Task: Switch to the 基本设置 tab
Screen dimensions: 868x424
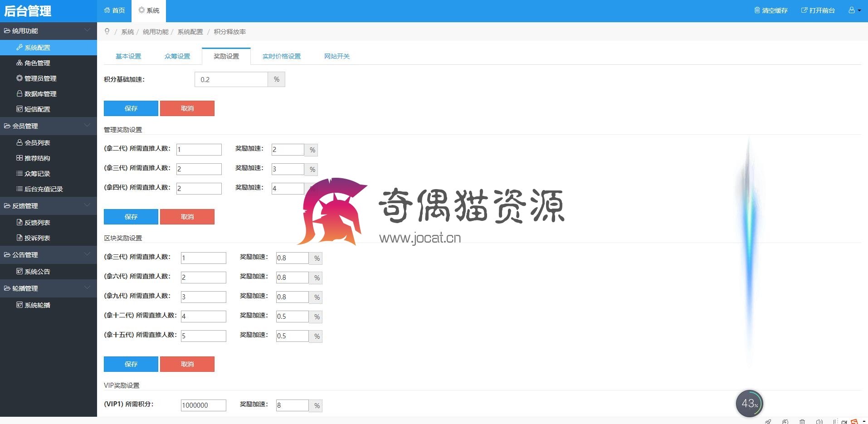Action: pos(128,56)
